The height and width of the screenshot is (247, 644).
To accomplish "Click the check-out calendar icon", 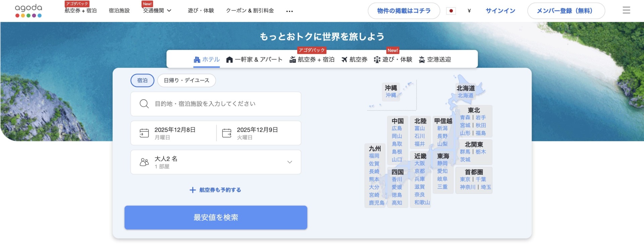I will [x=227, y=133].
